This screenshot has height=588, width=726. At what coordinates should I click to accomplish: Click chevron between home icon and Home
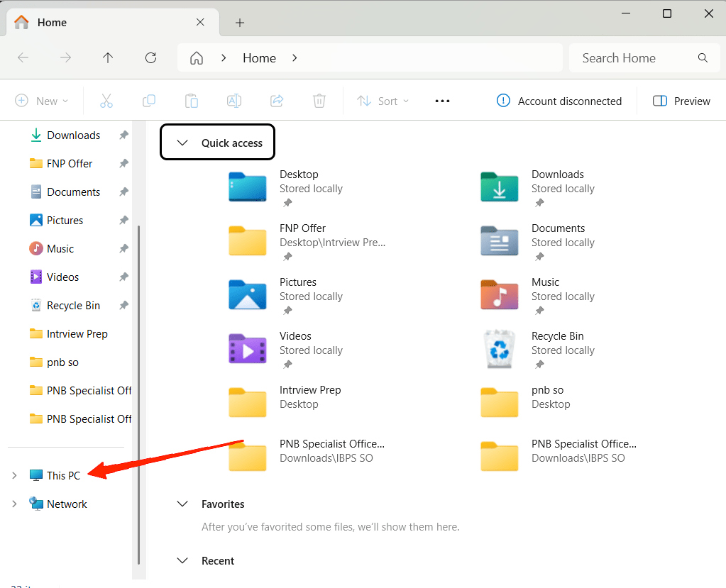point(224,58)
